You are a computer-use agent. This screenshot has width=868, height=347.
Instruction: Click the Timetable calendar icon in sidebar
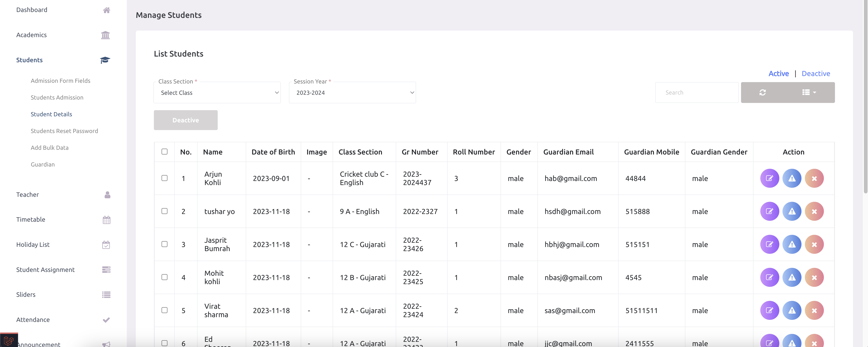point(106,220)
